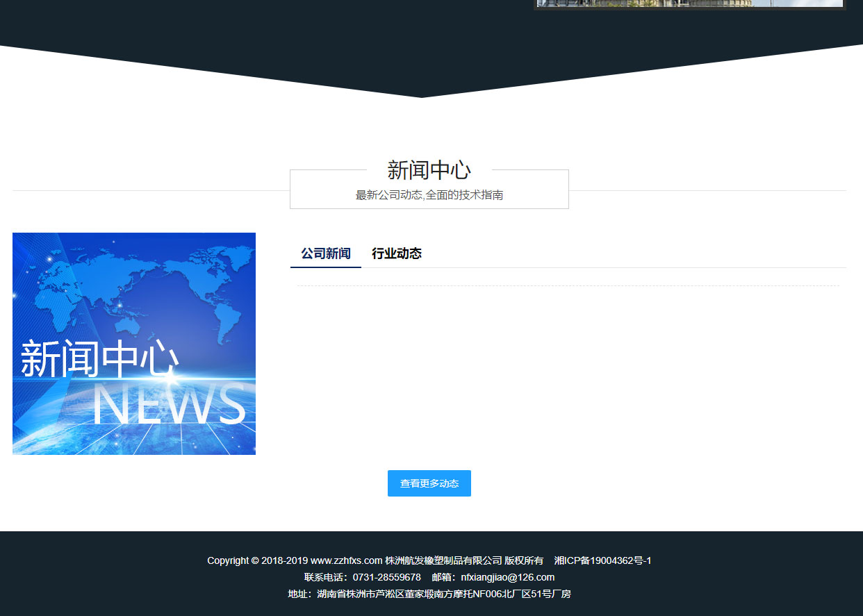Image resolution: width=863 pixels, height=616 pixels.
Task: Click the Copyright © 2018-2019 text
Action: coord(257,560)
